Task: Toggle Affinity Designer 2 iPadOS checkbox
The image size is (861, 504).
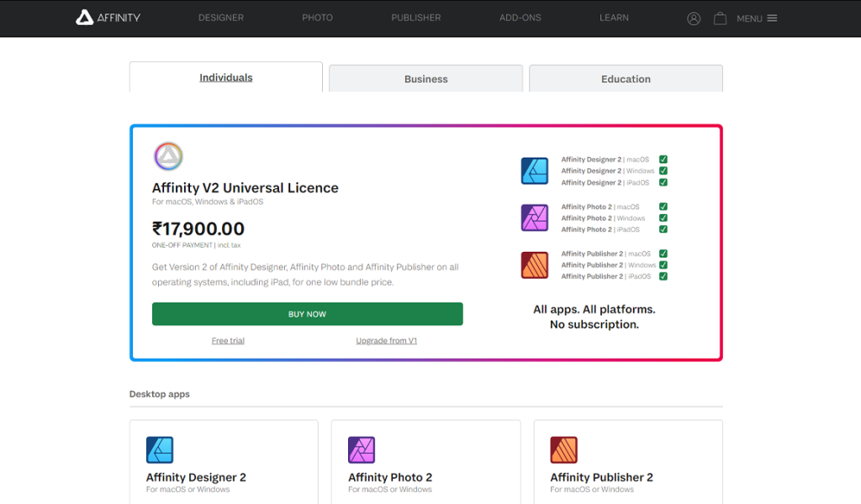Action: 663,182
